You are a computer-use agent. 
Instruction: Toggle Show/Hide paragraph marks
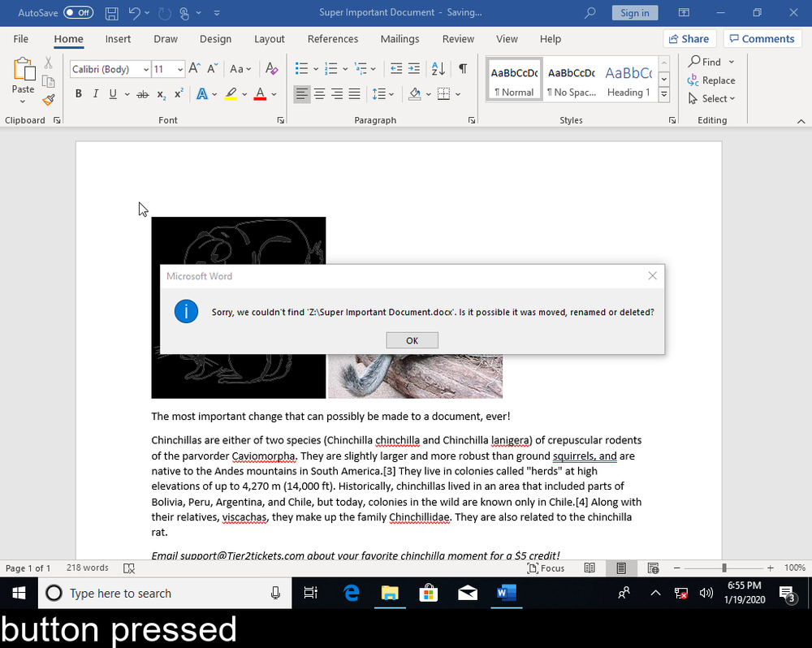point(463,68)
